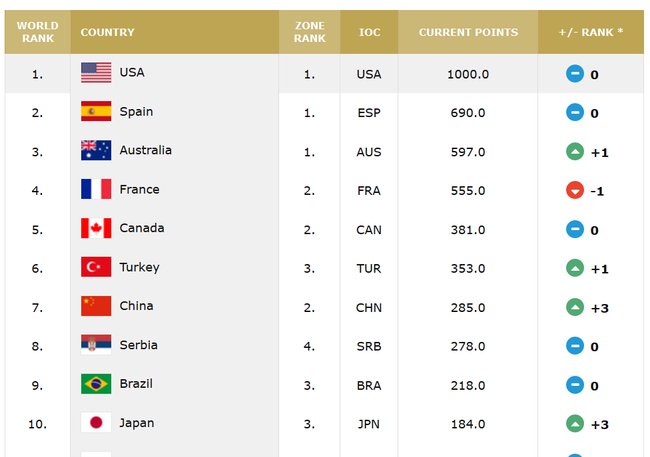Screen dimensions: 650x457
Task: Click the Country column header
Action: [x=107, y=32]
